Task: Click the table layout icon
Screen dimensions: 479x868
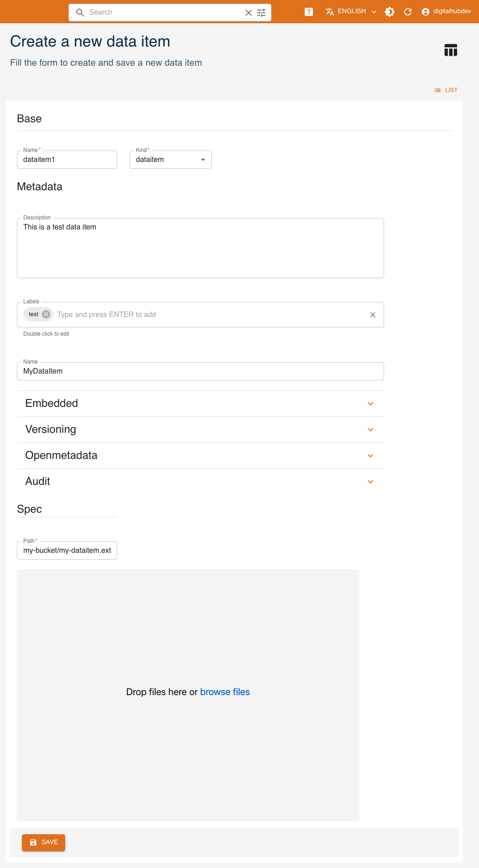Action: 450,50
